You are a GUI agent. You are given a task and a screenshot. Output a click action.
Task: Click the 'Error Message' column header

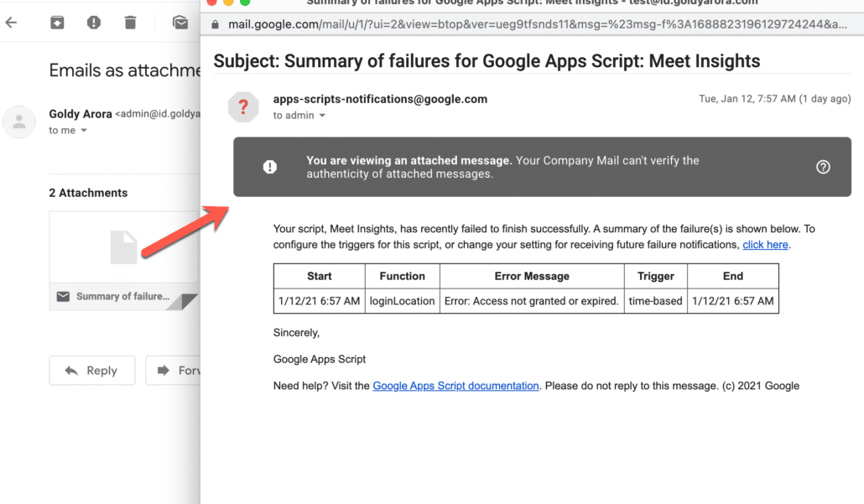coord(532,276)
